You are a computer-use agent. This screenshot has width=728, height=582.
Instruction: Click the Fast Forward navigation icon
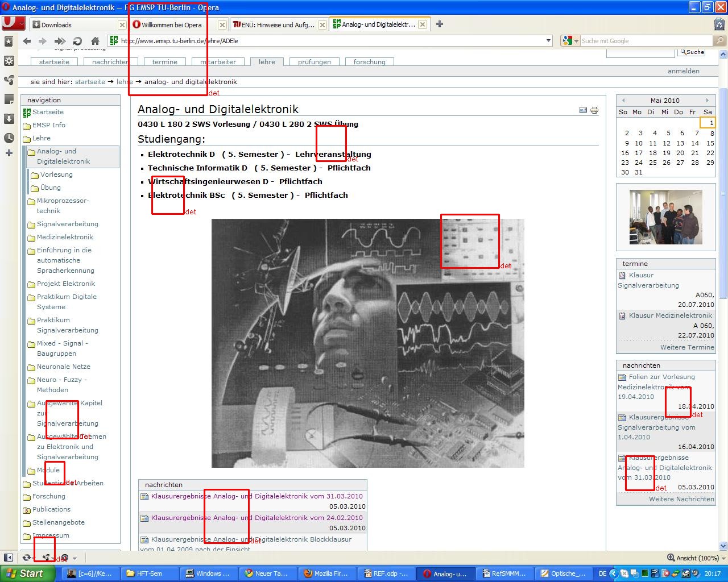(x=60, y=41)
